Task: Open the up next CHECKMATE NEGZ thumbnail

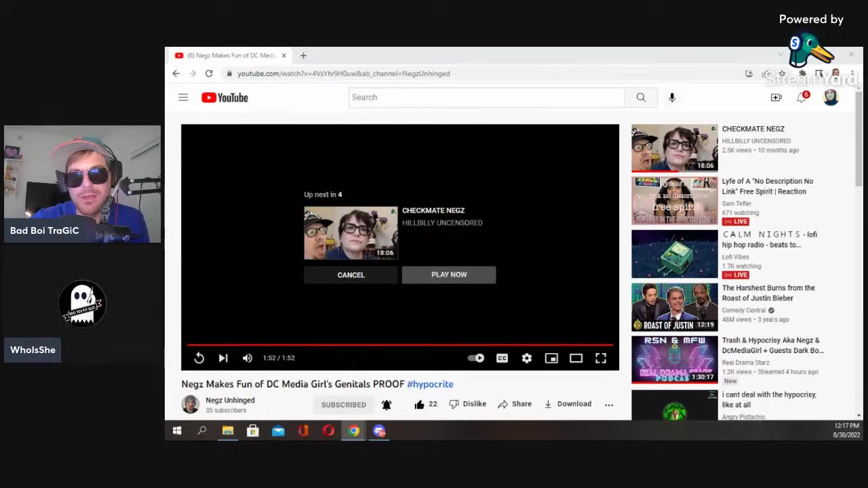Action: click(x=351, y=233)
